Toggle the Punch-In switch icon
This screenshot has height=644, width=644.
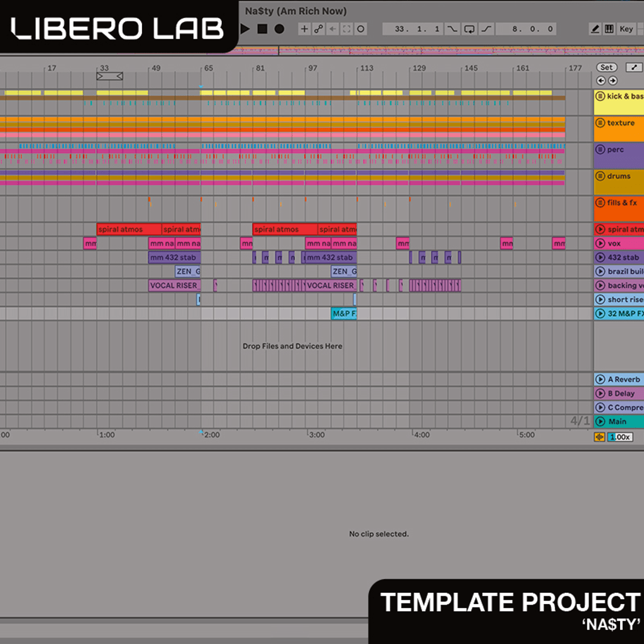click(x=452, y=29)
